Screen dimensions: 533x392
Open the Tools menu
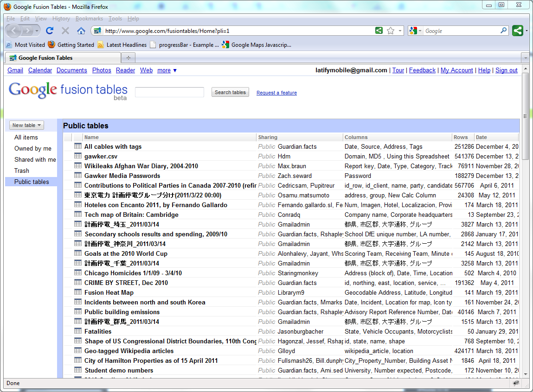[x=115, y=19]
